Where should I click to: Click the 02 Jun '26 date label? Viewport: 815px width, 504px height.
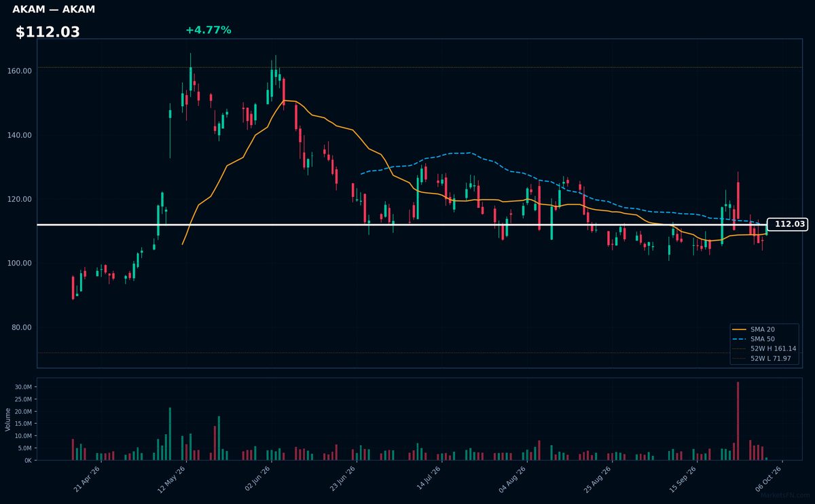click(257, 479)
